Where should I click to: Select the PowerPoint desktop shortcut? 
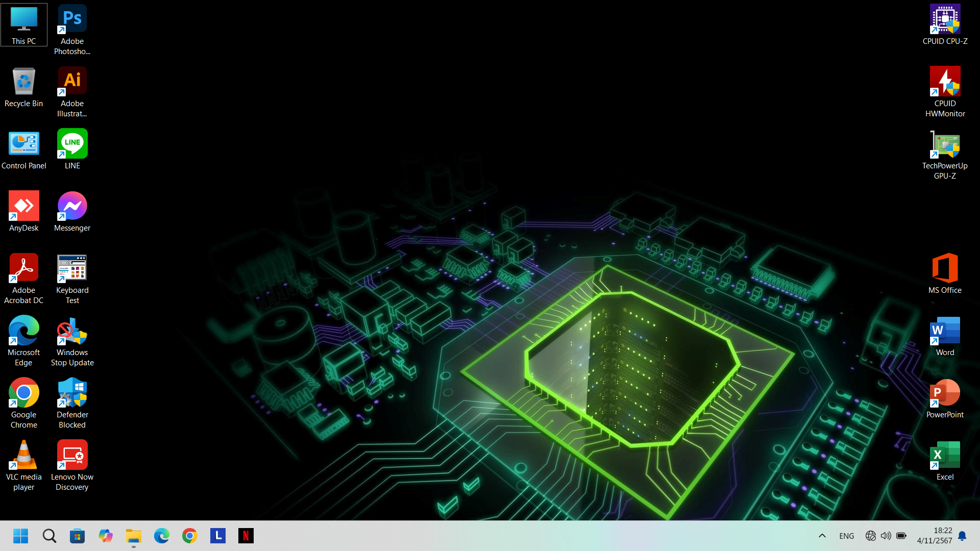(945, 398)
